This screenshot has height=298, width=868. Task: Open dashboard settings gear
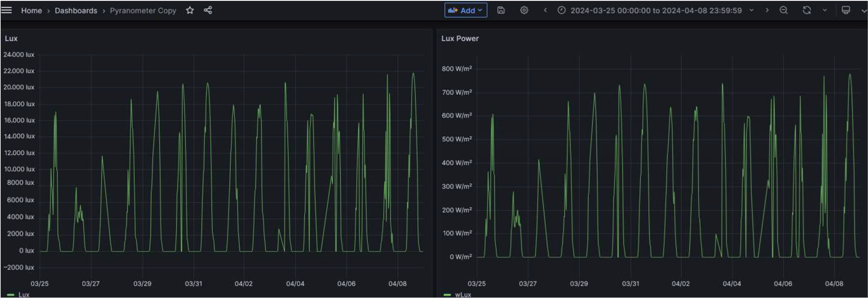[x=524, y=10]
